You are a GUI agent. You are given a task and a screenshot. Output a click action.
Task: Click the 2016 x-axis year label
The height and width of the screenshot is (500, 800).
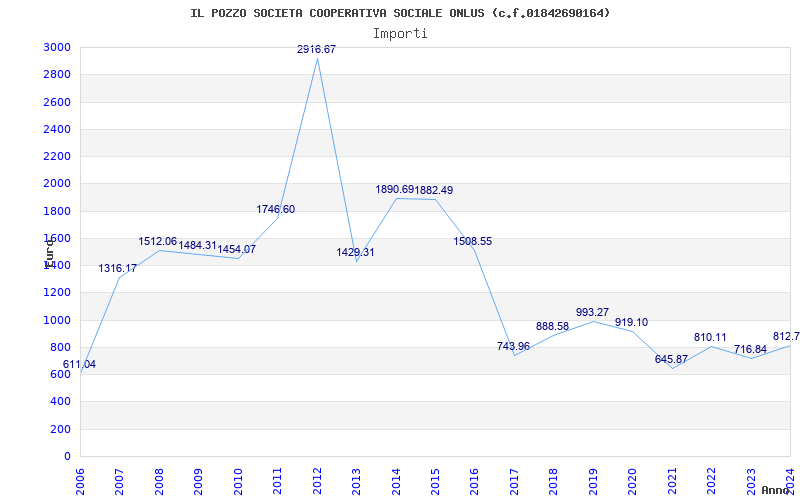click(x=474, y=482)
